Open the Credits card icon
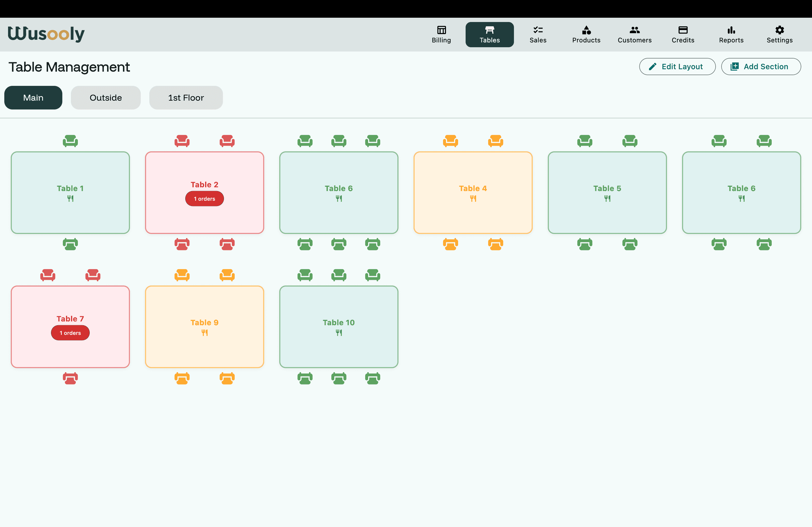Viewport: 812px width, 527px height. [x=683, y=30]
